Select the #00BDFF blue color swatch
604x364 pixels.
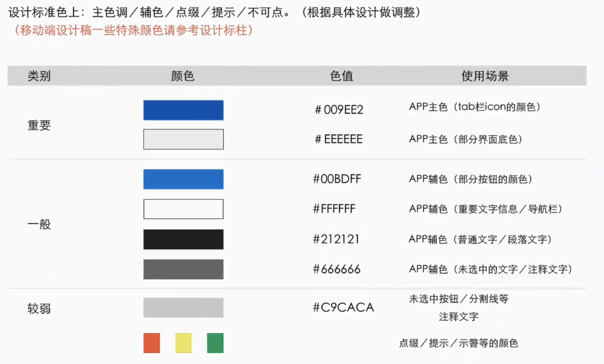tap(183, 179)
